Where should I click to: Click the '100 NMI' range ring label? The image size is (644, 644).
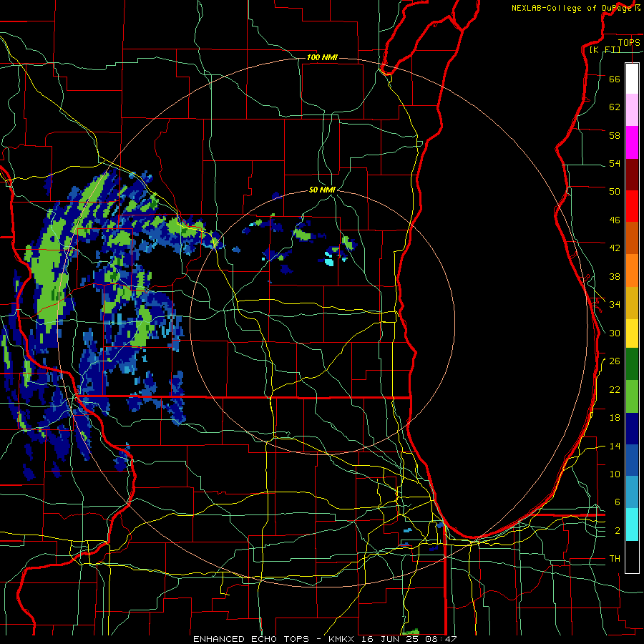pyautogui.click(x=322, y=57)
